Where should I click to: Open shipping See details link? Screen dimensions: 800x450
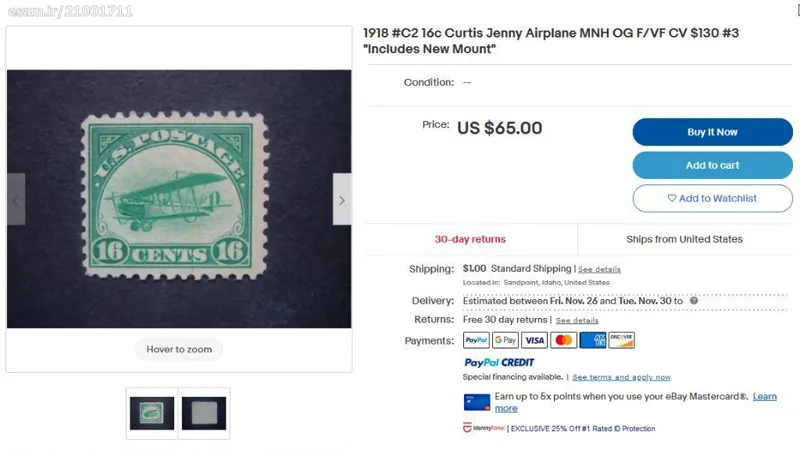coord(599,269)
